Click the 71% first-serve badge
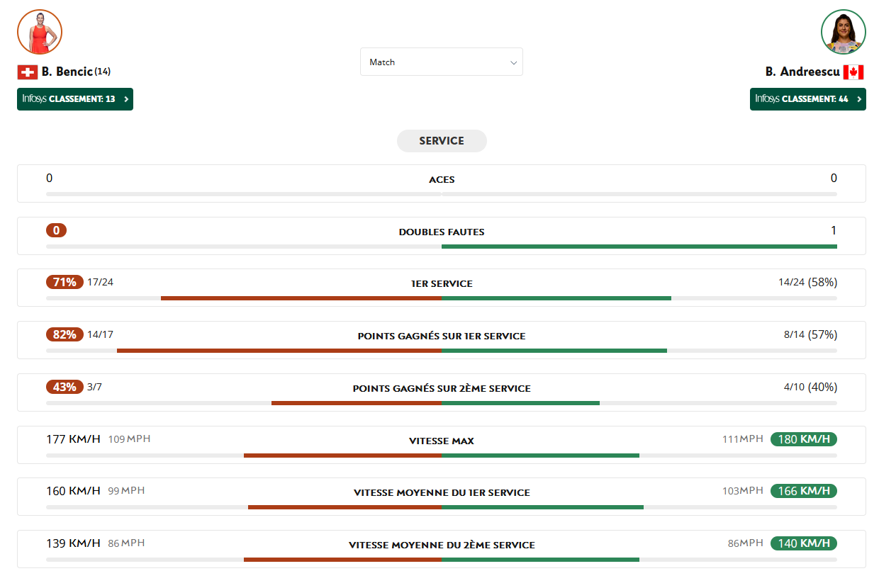The height and width of the screenshot is (588, 896). [x=65, y=282]
